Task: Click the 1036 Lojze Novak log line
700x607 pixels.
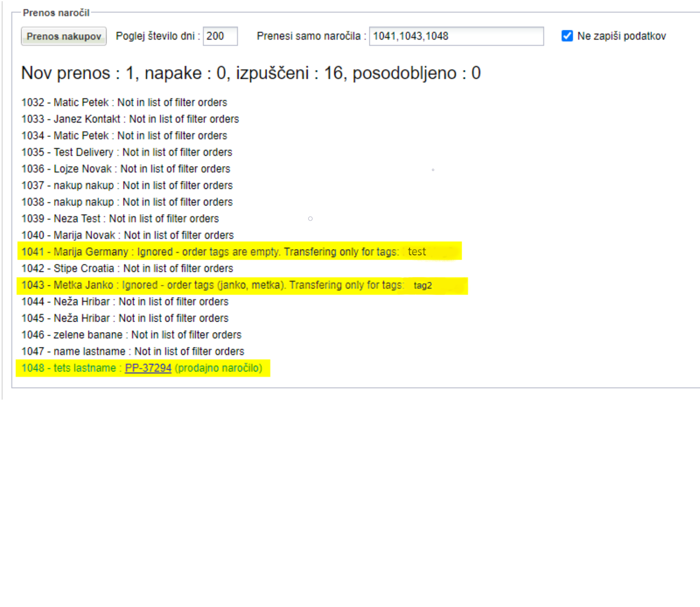Action: click(126, 169)
